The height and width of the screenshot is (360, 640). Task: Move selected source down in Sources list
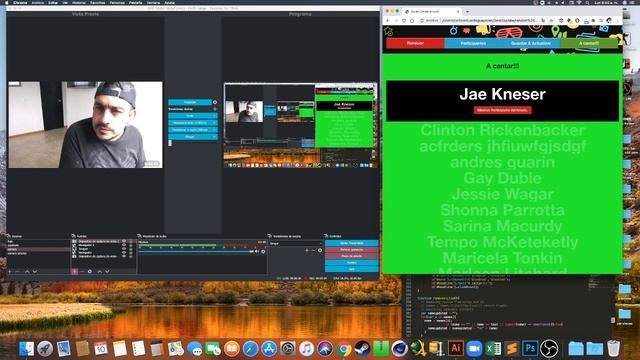click(x=107, y=271)
